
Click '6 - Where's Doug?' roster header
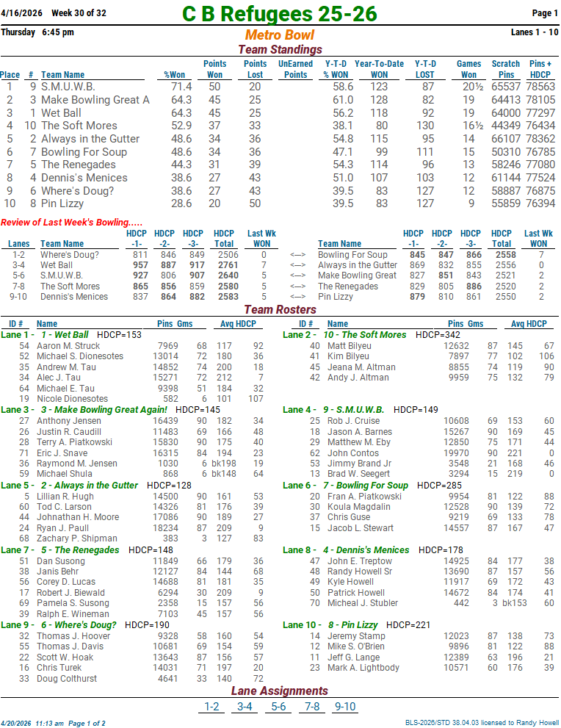[x=79, y=625]
